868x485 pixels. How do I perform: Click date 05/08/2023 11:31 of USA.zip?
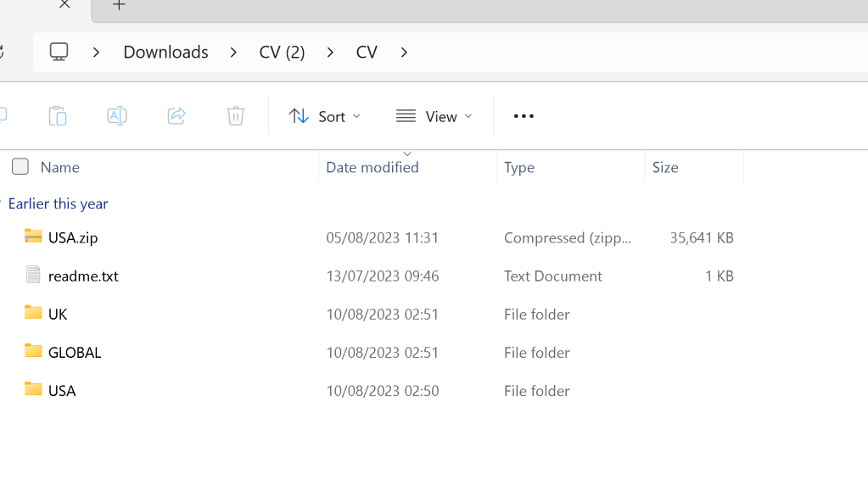click(x=383, y=237)
